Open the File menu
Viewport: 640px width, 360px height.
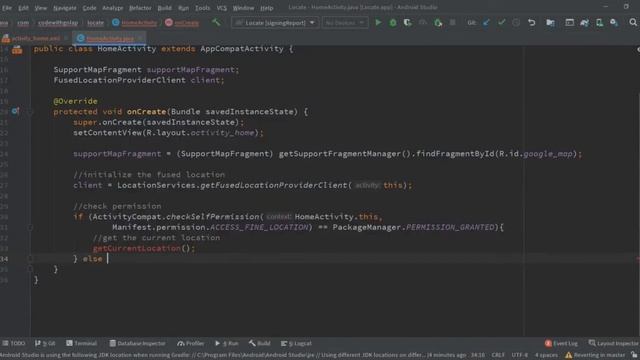[7, 8]
